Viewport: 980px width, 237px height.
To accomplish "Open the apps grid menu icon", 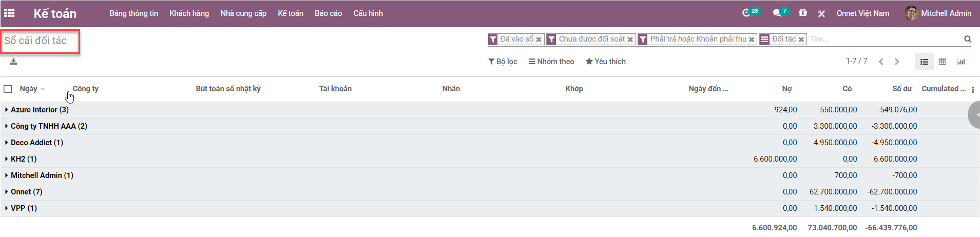I will click(x=9, y=13).
